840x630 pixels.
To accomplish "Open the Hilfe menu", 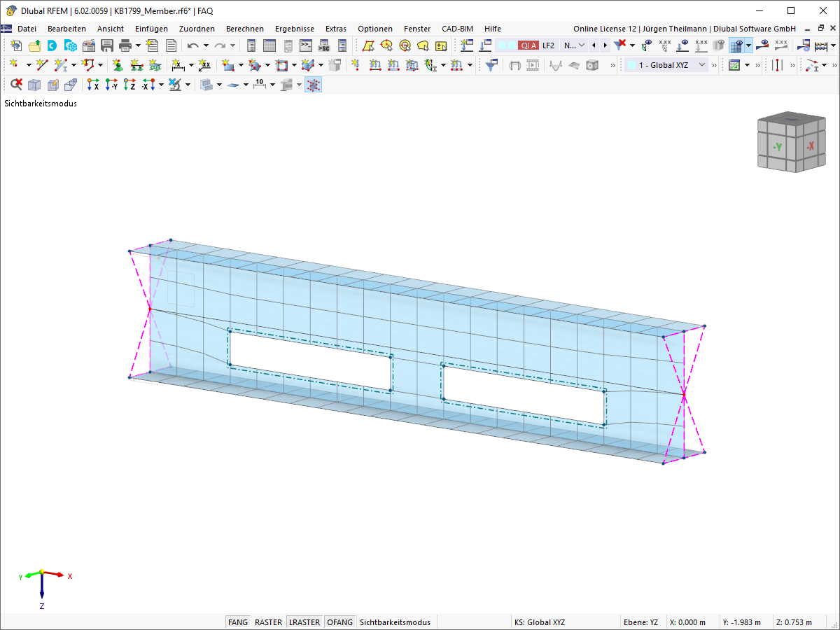I will pyautogui.click(x=493, y=29).
